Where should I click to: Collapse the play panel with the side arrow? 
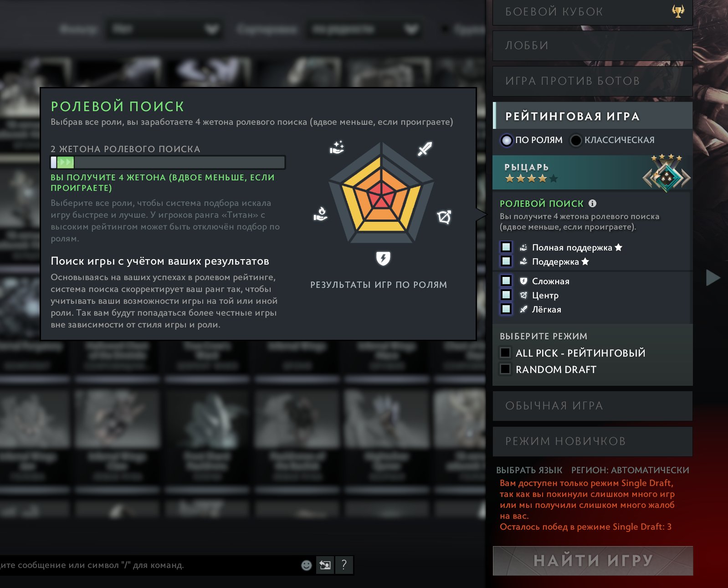pos(713,277)
